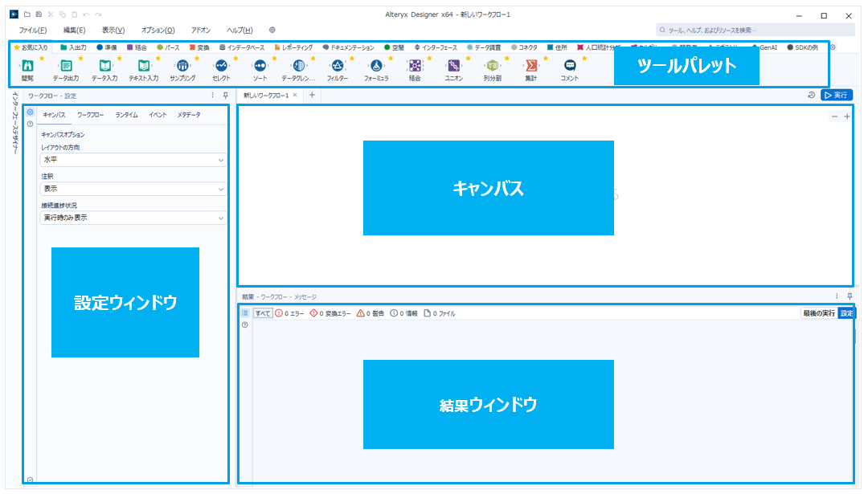This screenshot has height=494, width=868.
Task: Expand the インターフェースデザイナー side panel
Action: point(15,122)
